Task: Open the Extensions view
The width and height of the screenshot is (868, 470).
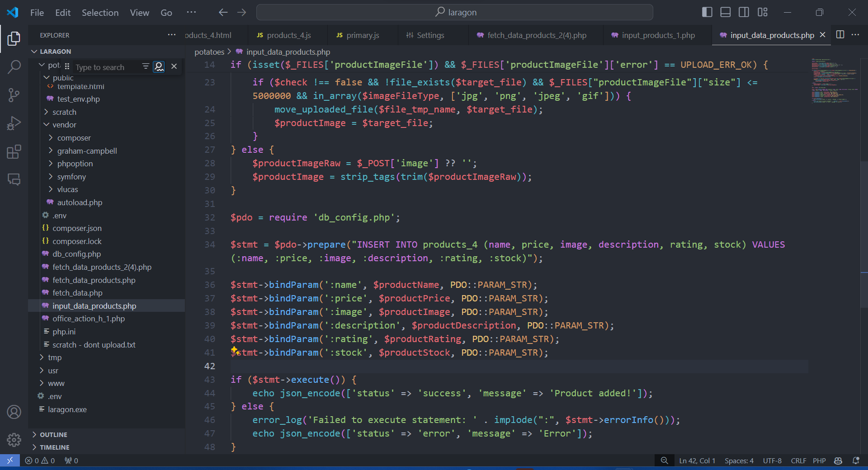Action: tap(14, 152)
